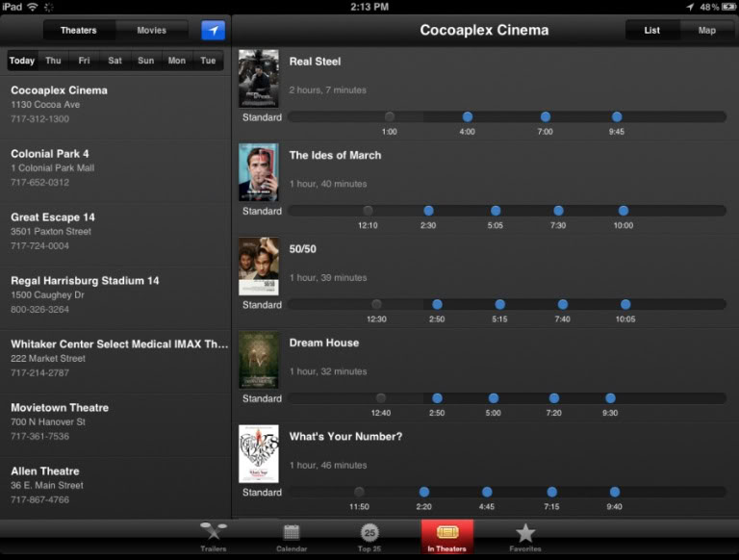Select Colonial Park 4 theater

[x=115, y=171]
